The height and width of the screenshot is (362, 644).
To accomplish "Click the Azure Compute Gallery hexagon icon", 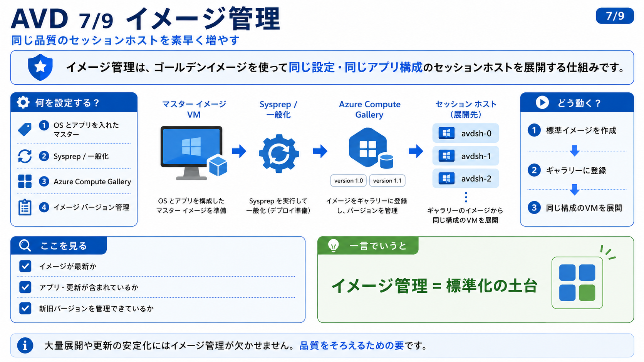I will [x=367, y=147].
